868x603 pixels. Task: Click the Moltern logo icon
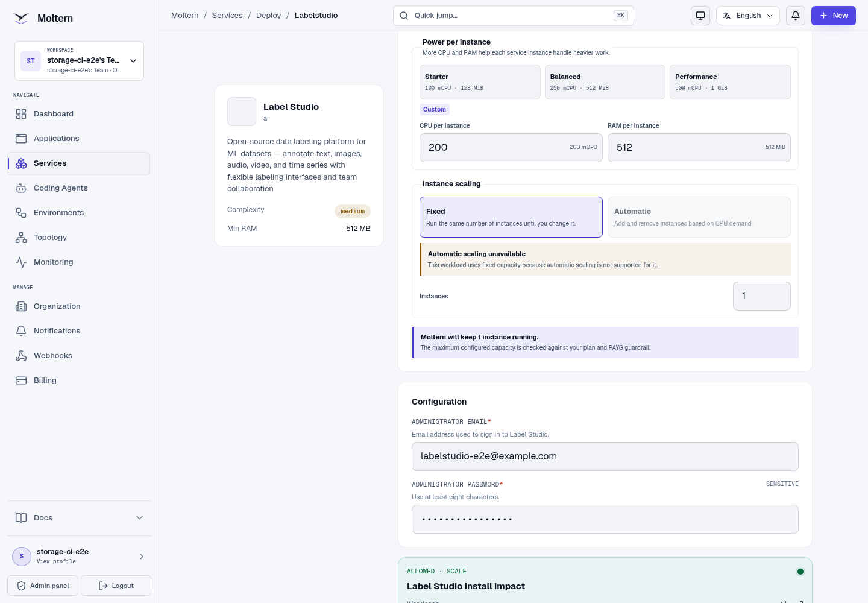click(21, 18)
